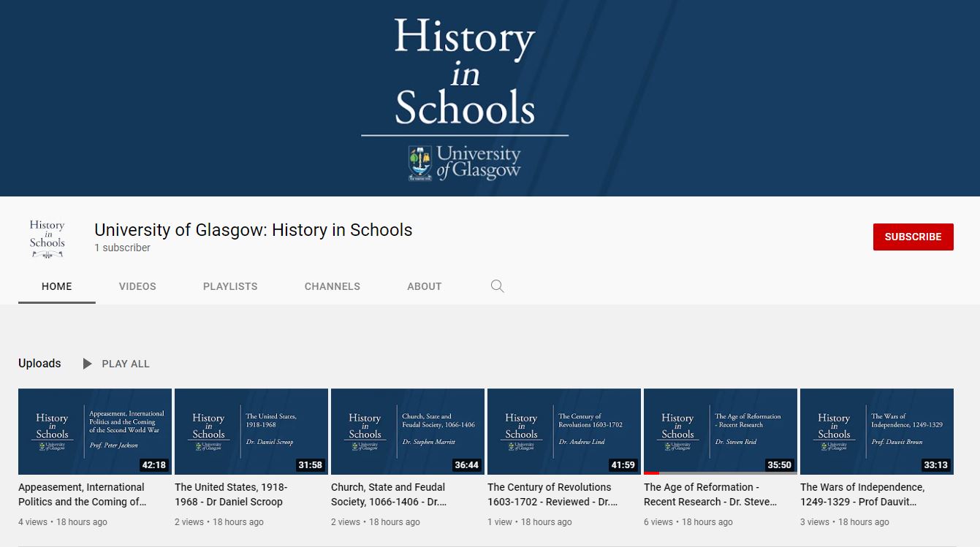Open Century of Revolutions video thumbnail

[x=564, y=432]
